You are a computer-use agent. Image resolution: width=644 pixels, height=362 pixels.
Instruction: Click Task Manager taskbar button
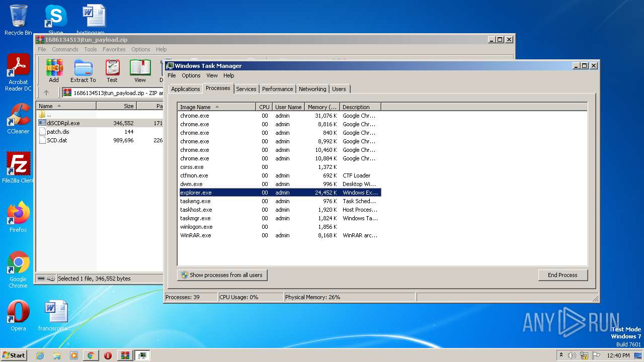[142, 355]
